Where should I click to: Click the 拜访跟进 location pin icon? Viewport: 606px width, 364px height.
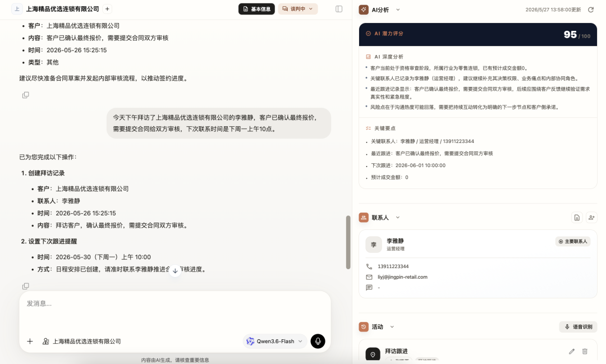tap(373, 354)
